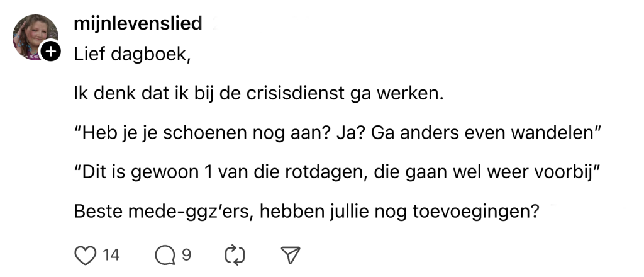Click the sentence starting with "Ik denk dat"
This screenshot has width=644, height=277.
259,96
